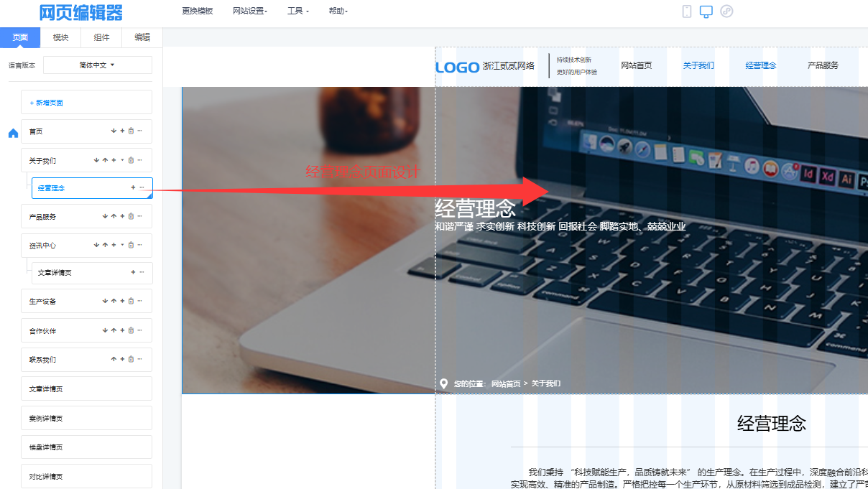Click 网页编辑器 title logo
The image size is (868, 489).
81,12
